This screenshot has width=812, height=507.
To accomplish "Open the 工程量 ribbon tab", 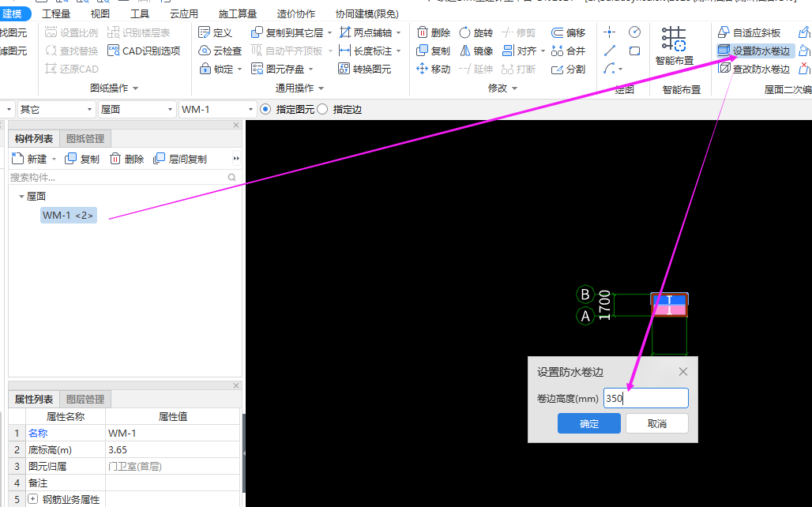I will click(56, 14).
